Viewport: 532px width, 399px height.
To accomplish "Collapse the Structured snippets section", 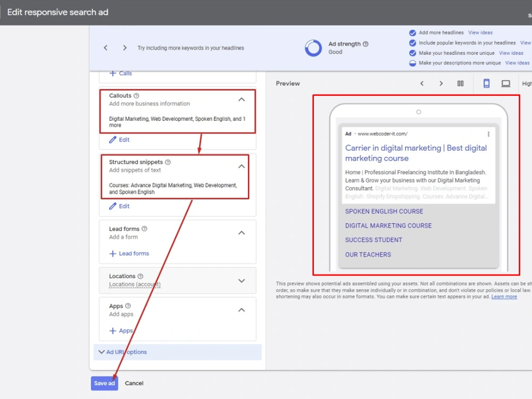I will 241,166.
